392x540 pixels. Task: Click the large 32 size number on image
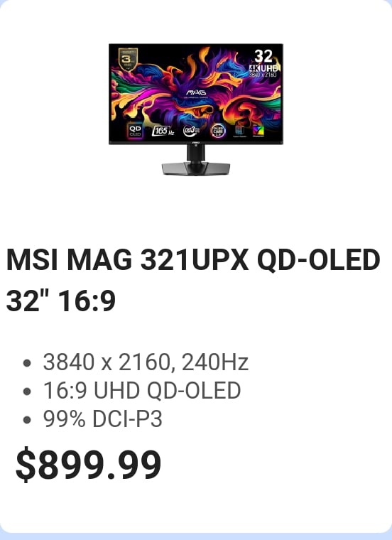click(x=263, y=56)
